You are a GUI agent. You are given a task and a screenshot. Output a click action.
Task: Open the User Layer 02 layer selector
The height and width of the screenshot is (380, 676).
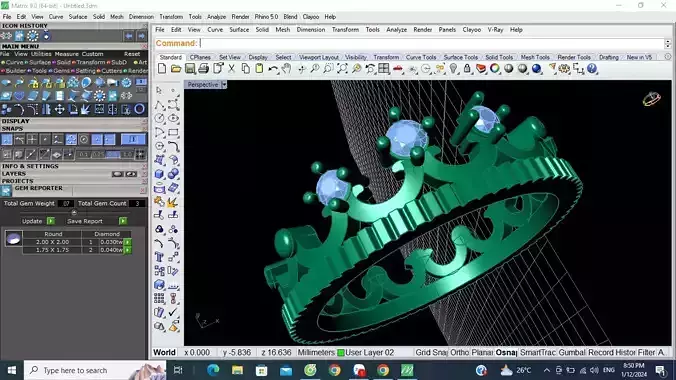pyautogui.click(x=366, y=352)
